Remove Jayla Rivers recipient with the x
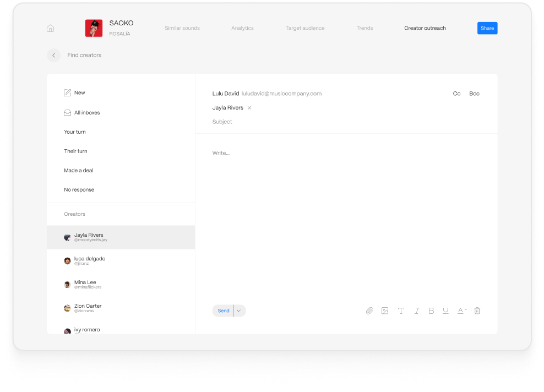 point(249,108)
